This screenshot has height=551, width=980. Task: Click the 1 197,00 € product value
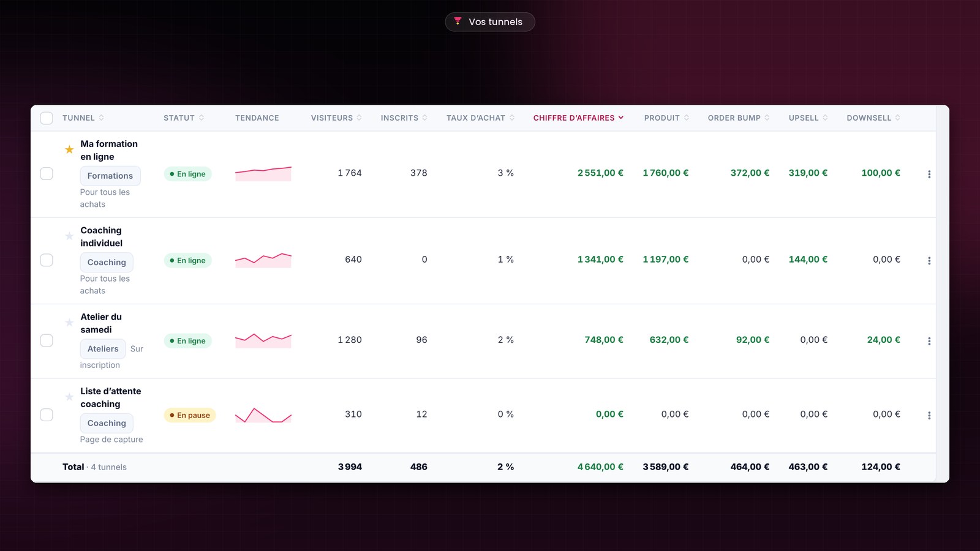(666, 260)
